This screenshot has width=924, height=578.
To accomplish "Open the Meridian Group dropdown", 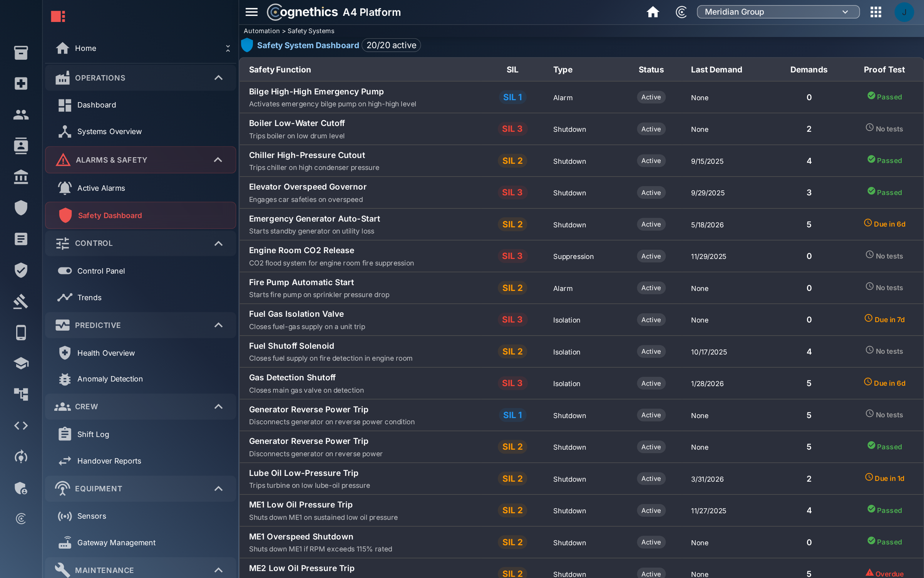I will [778, 12].
